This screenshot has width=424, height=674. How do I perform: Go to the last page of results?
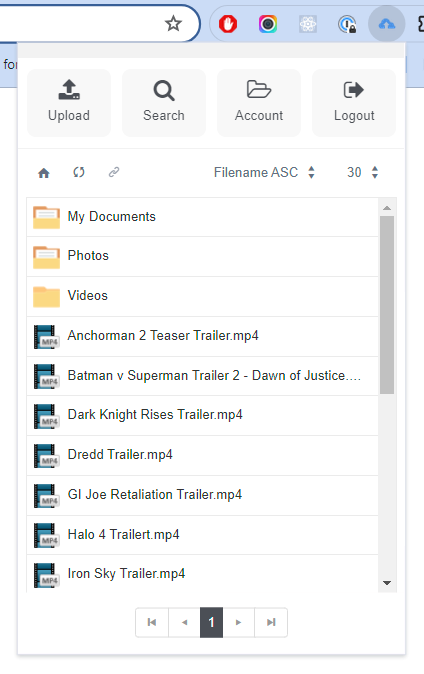click(271, 622)
